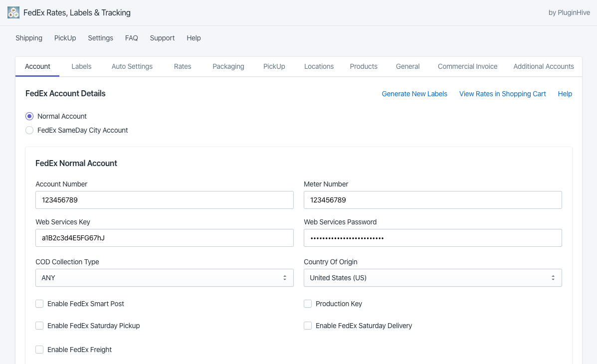Click the PluginHive app logo icon

coord(13,12)
